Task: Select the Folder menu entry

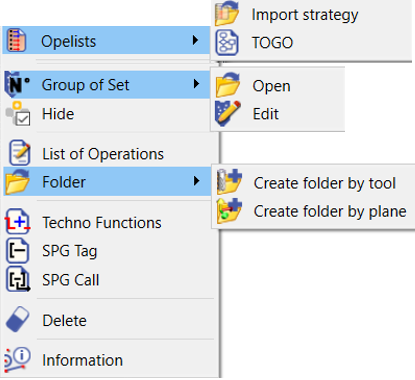Action: (107, 182)
